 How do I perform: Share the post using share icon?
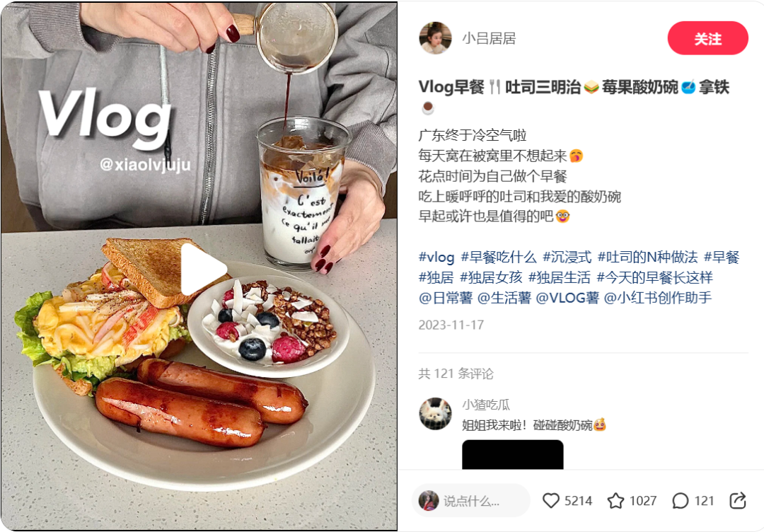point(738,500)
